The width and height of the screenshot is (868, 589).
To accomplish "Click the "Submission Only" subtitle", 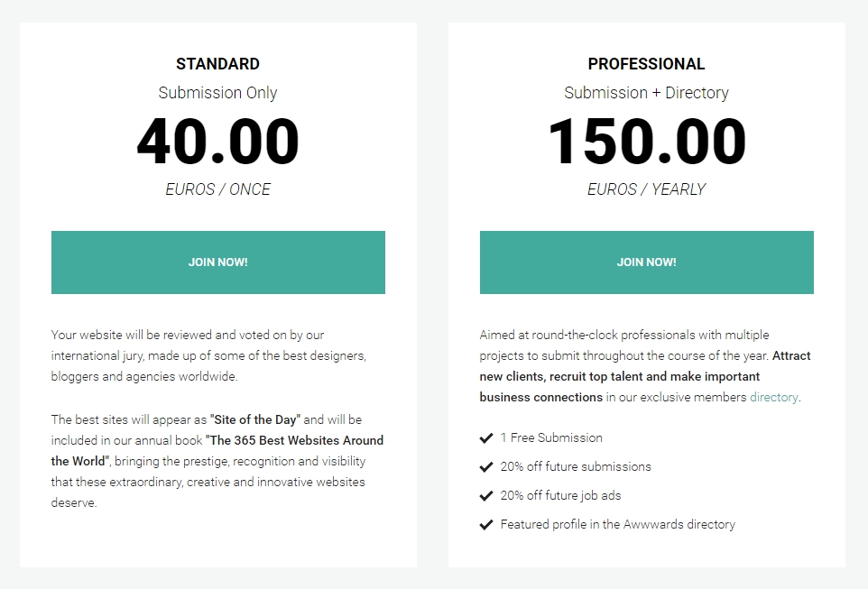I will (217, 93).
